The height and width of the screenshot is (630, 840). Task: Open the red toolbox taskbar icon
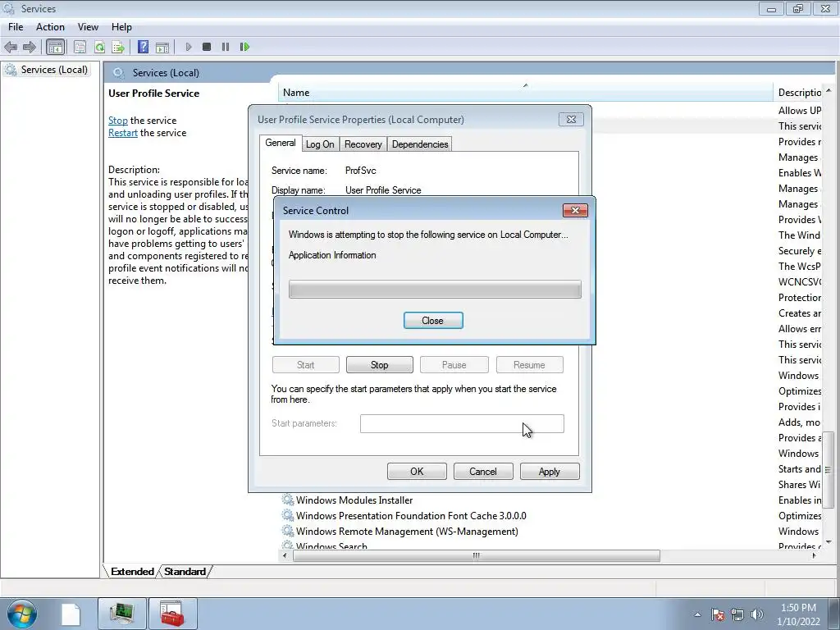pyautogui.click(x=172, y=614)
